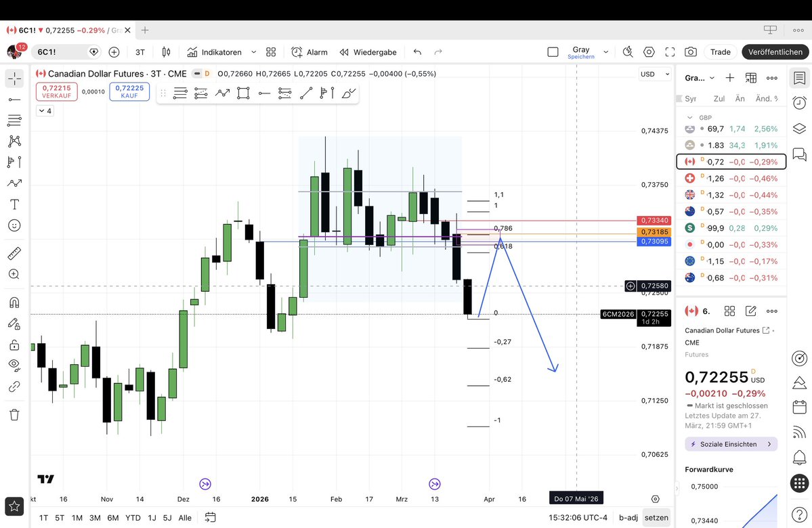Select the Alle time range

[185, 518]
